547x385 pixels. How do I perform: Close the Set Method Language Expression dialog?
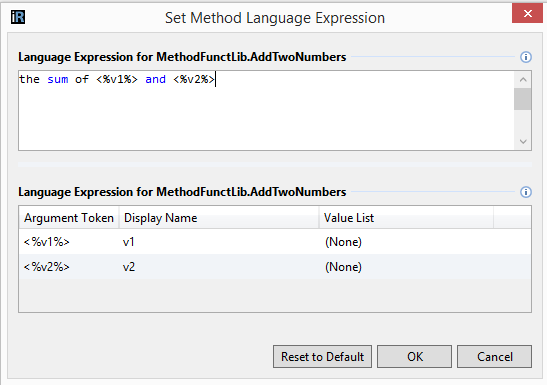point(527,13)
